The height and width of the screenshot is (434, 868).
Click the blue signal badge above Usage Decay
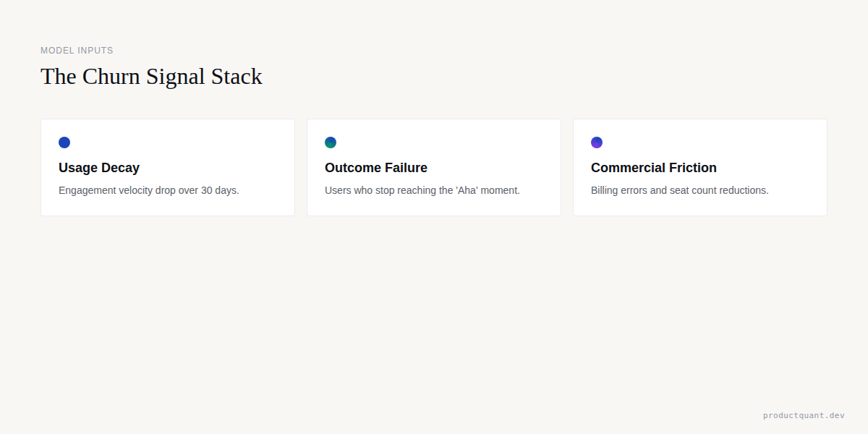point(64,142)
